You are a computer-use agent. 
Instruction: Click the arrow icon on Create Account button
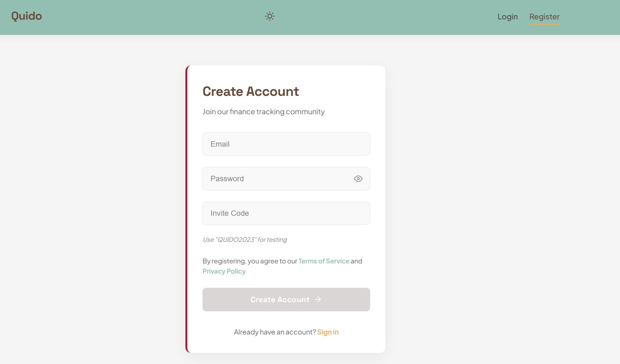318,300
